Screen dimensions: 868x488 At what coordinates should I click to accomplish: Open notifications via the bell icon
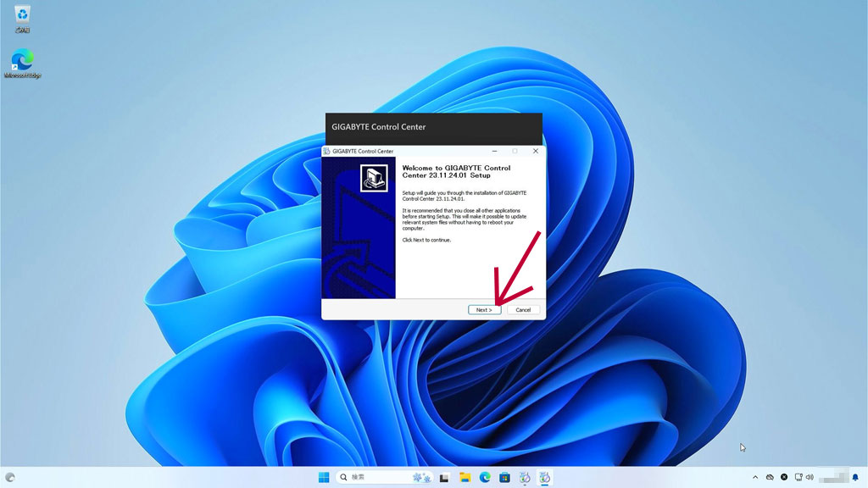(x=855, y=478)
